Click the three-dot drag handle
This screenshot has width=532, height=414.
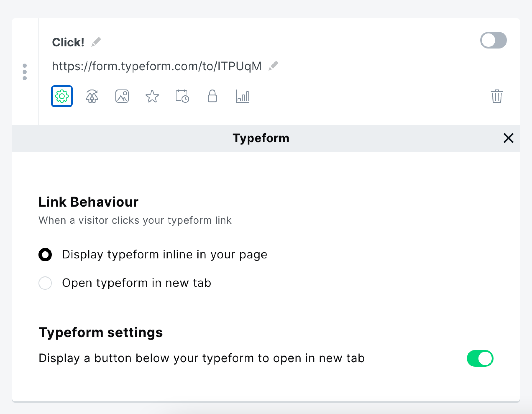tap(25, 72)
